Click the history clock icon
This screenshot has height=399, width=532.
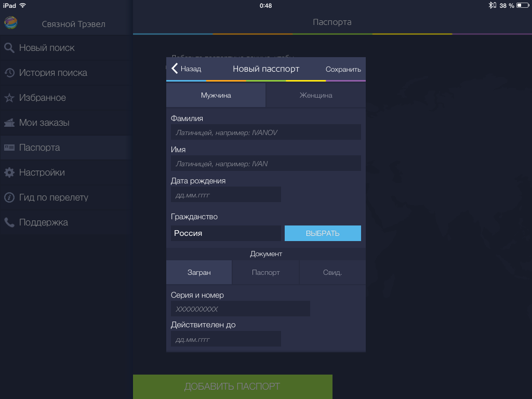pyautogui.click(x=9, y=73)
